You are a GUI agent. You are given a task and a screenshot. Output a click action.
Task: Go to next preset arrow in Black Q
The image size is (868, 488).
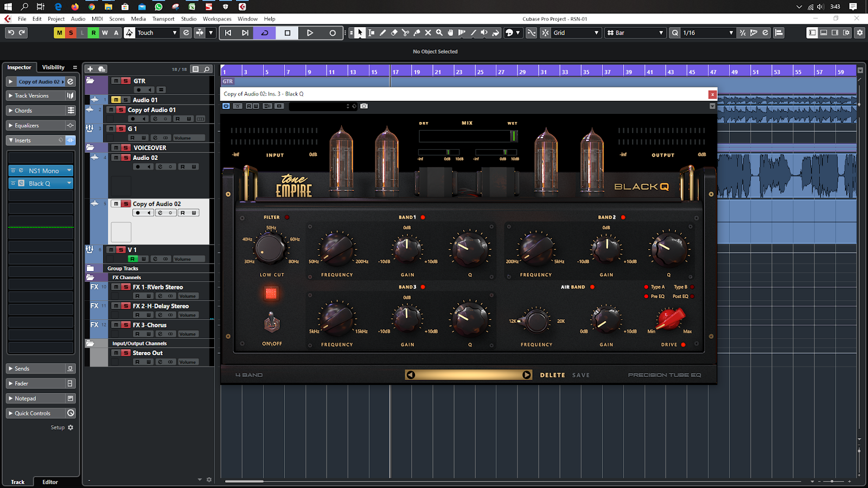coord(526,375)
